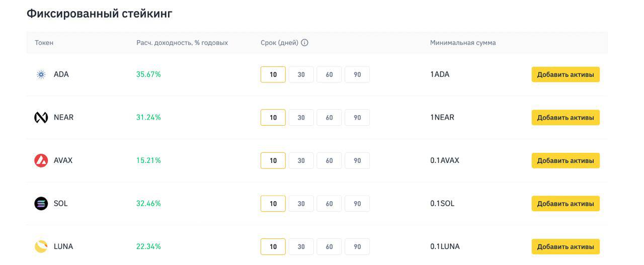The image size is (644, 265).
Task: Click the red AVAX token icon
Action: (x=41, y=160)
